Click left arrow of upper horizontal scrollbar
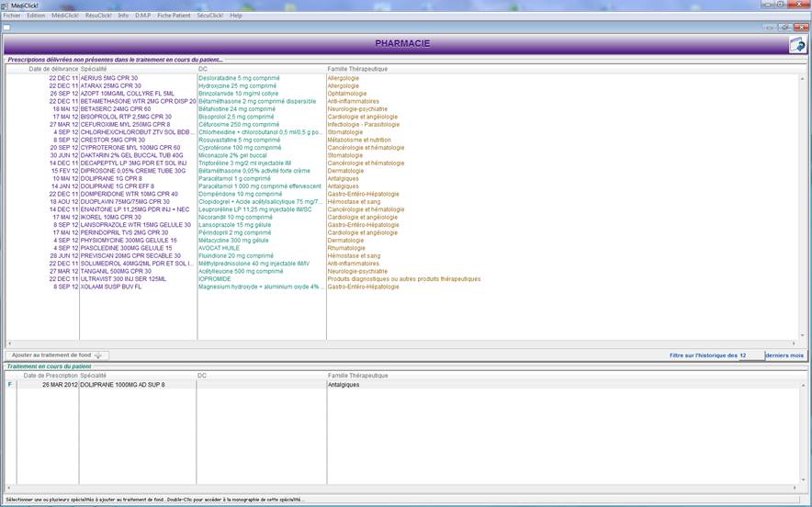Image resolution: width=812 pixels, height=507 pixels. pos(9,344)
